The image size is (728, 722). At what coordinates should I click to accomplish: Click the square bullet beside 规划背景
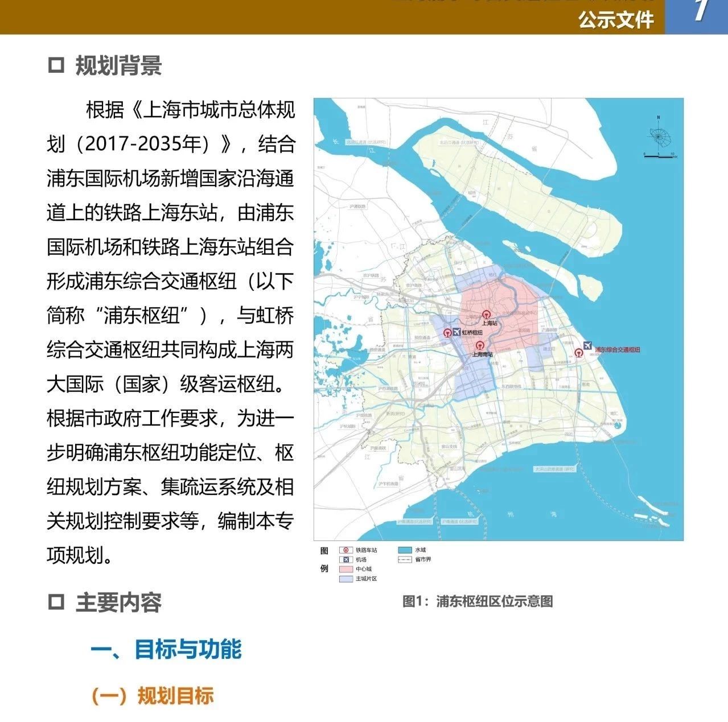(56, 65)
